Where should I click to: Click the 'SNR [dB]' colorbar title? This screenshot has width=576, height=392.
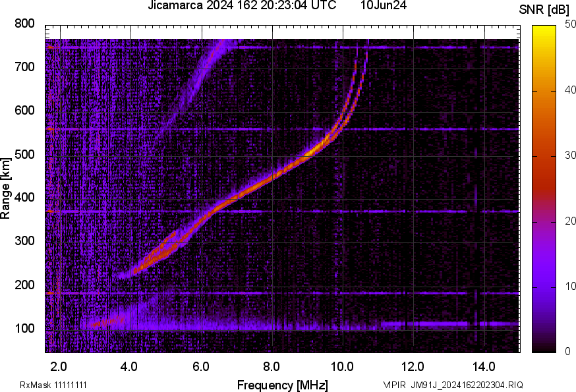(x=544, y=10)
